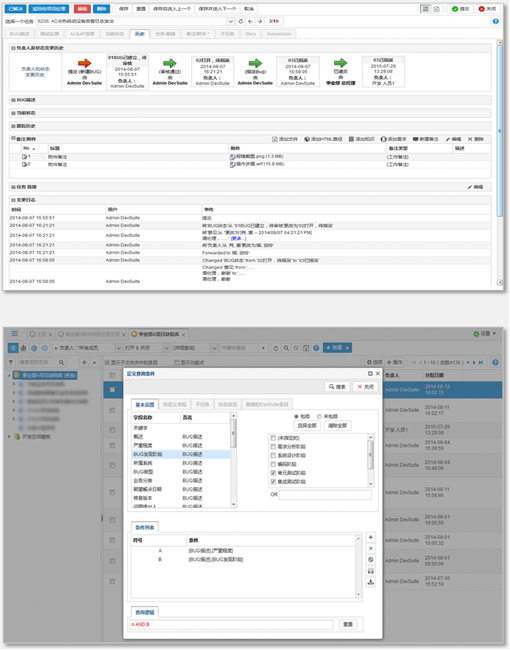510x650 pixels.
Task: Open the bar chart view icon
Action: pyautogui.click(x=23, y=348)
